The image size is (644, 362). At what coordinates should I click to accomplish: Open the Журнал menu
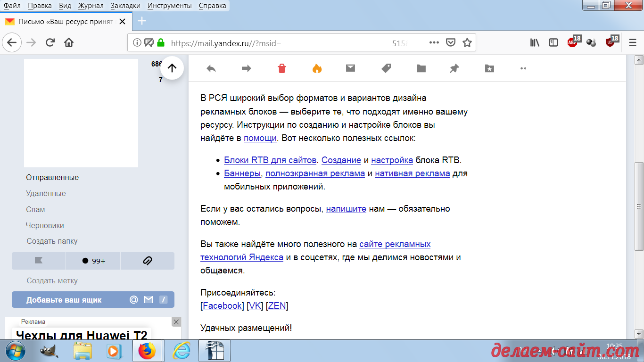tap(91, 6)
